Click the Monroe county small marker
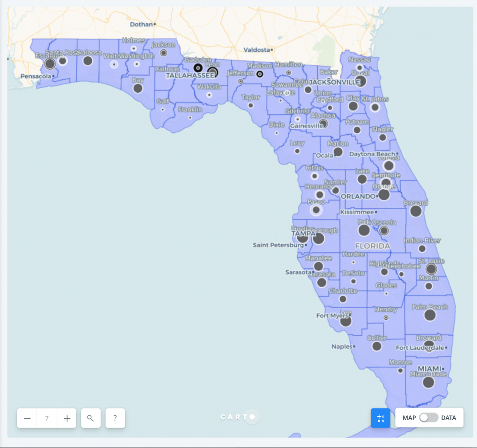The height and width of the screenshot is (448, 477). pyautogui.click(x=400, y=371)
